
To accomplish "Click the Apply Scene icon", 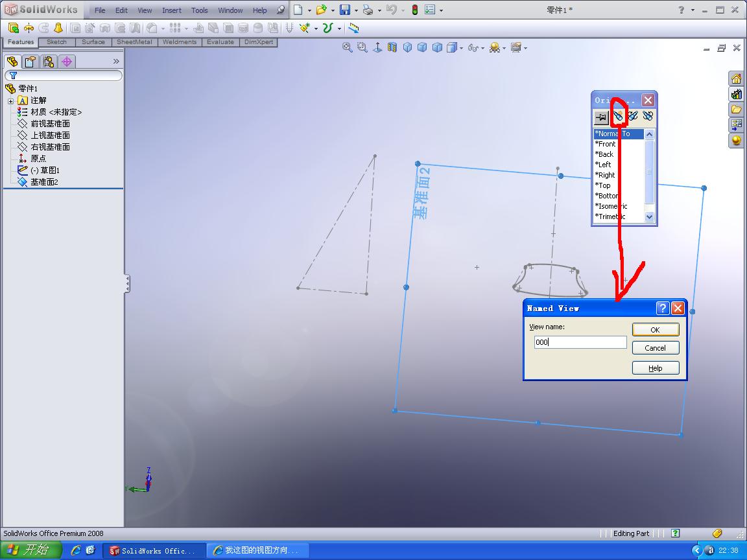I will tap(495, 47).
